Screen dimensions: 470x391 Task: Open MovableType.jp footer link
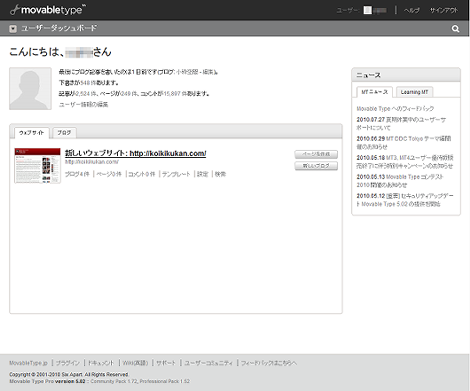(x=28, y=363)
